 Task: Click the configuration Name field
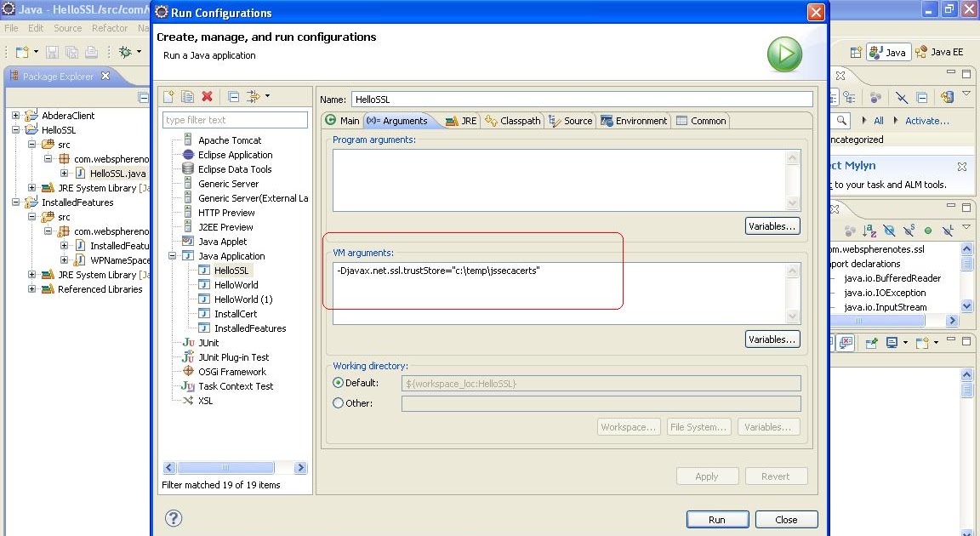click(582, 100)
